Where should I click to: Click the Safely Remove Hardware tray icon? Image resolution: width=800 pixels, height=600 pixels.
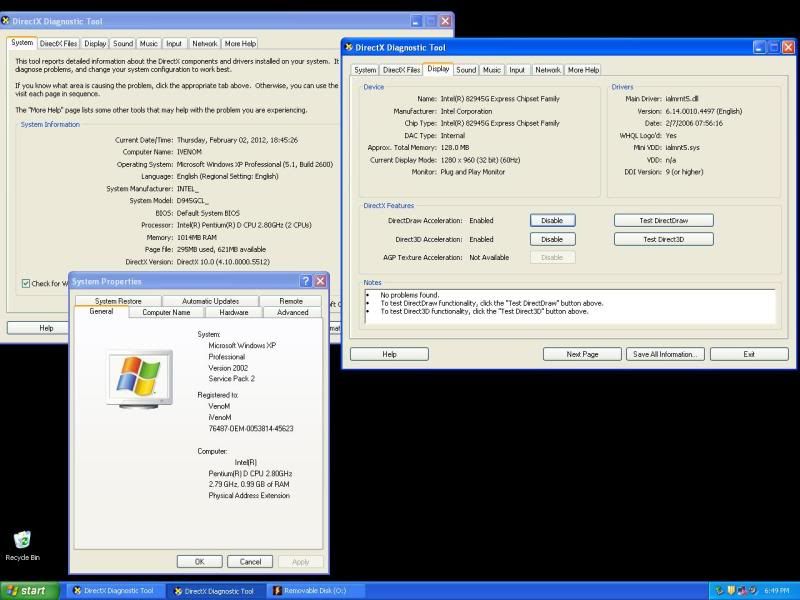[x=720, y=591]
